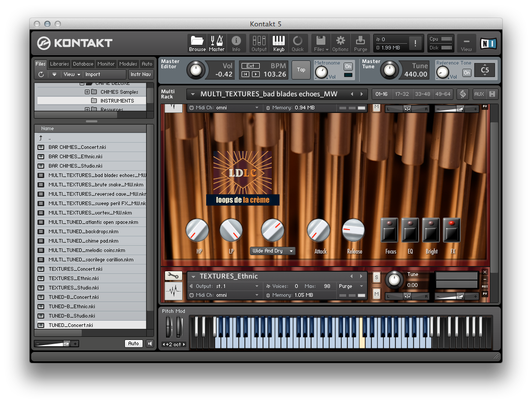Open the Quick-load browser icon
The image size is (532, 404).
pyautogui.click(x=298, y=43)
